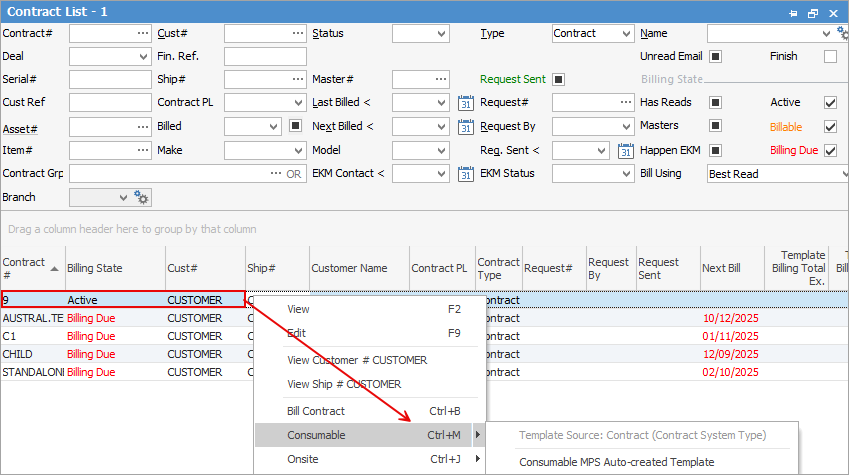Open the Onsite submenu entry
This screenshot has width=849, height=475.
(x=370, y=459)
